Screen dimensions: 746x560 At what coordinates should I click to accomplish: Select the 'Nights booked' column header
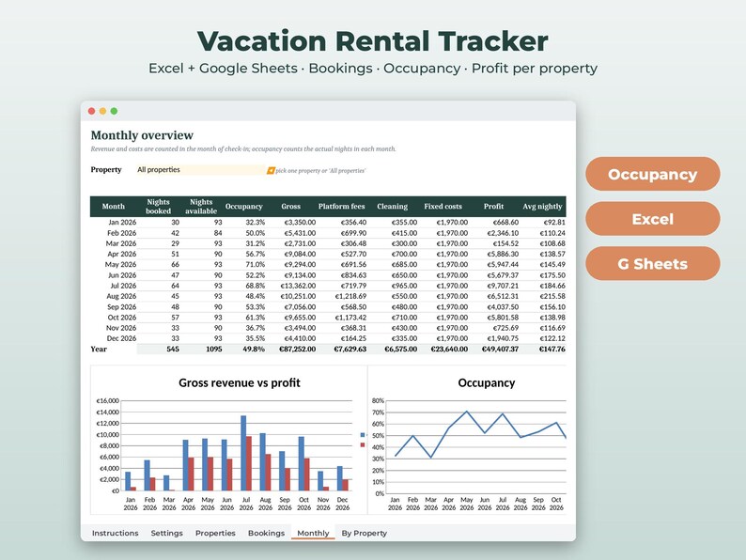point(159,207)
